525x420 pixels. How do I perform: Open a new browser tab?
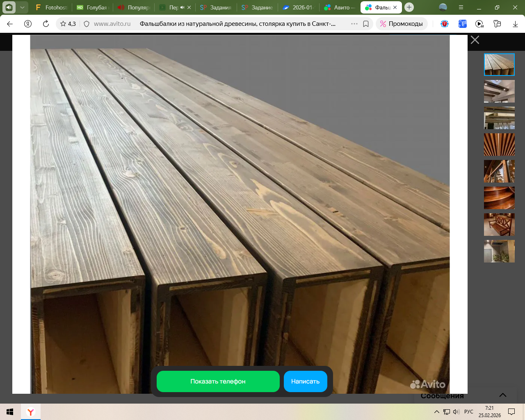tap(409, 7)
